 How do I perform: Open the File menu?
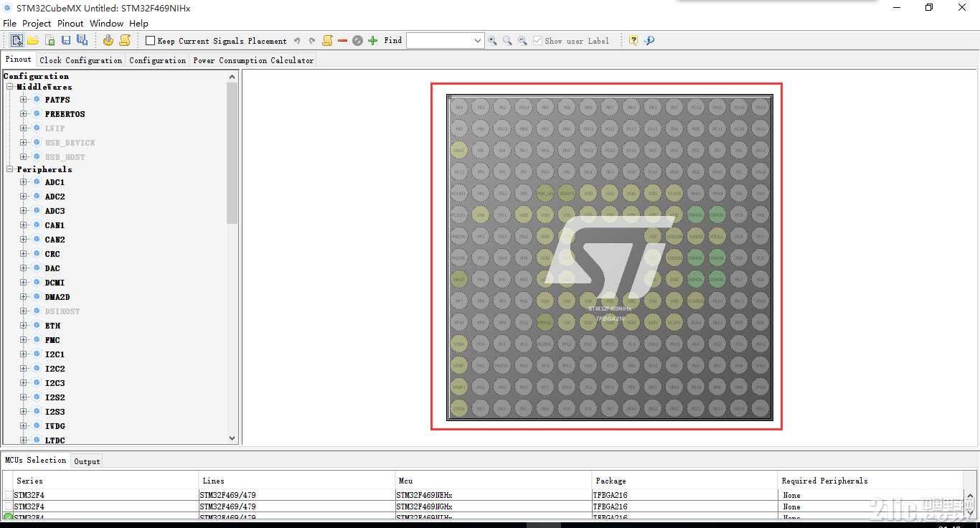(x=9, y=24)
